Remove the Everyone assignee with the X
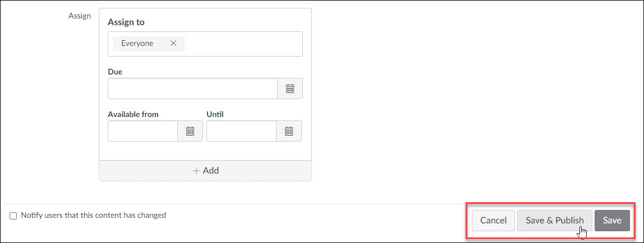 coord(173,44)
